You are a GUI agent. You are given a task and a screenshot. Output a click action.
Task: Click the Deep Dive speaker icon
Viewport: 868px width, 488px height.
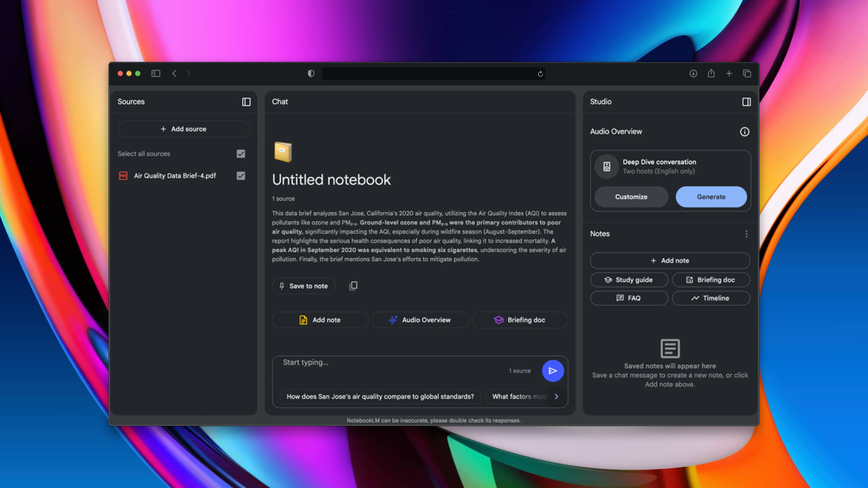(607, 166)
